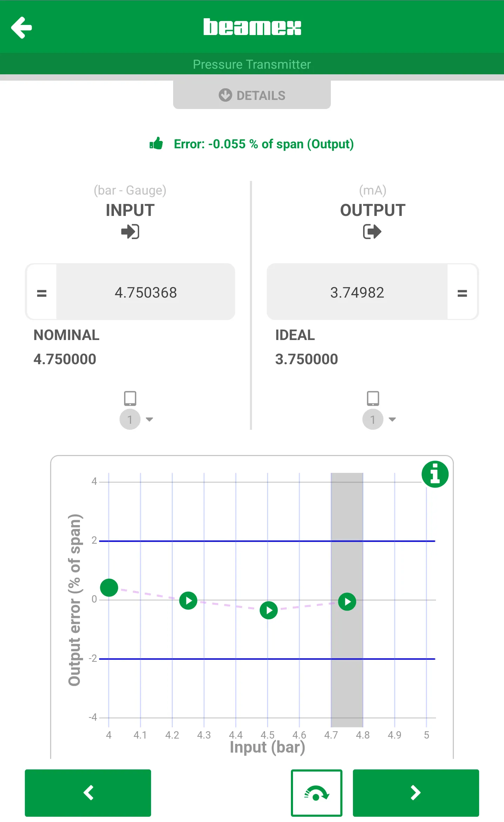Select the OUTPUT signal direction icon

[372, 231]
